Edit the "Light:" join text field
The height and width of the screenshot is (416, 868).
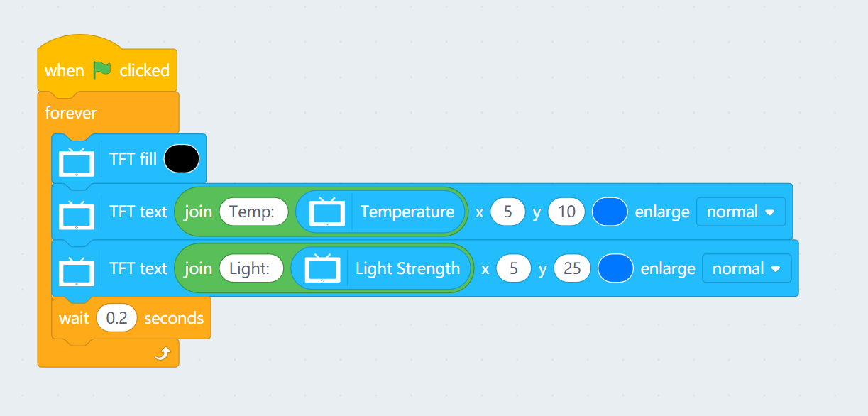[x=251, y=268]
